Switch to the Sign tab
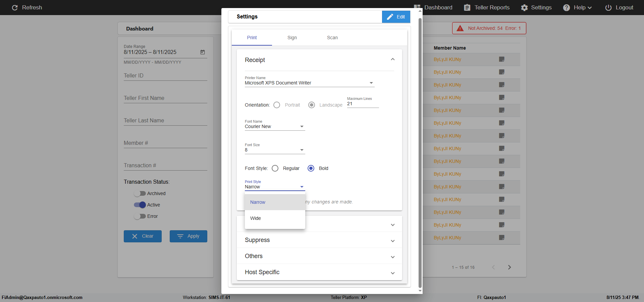This screenshot has height=302, width=644. click(x=292, y=38)
